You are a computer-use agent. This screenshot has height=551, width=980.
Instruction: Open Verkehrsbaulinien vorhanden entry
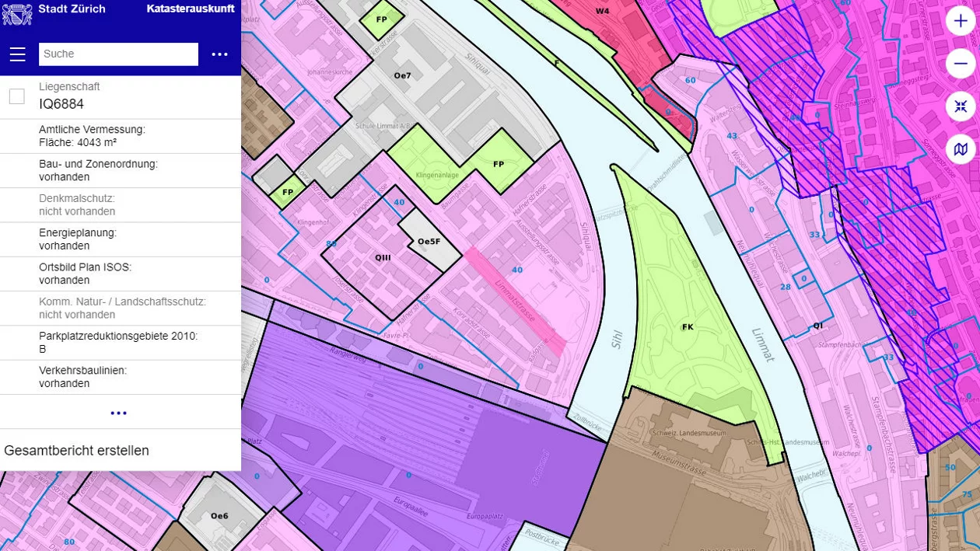pos(121,377)
